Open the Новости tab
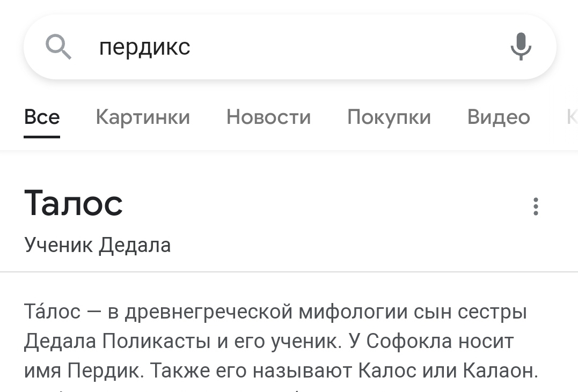 point(268,117)
